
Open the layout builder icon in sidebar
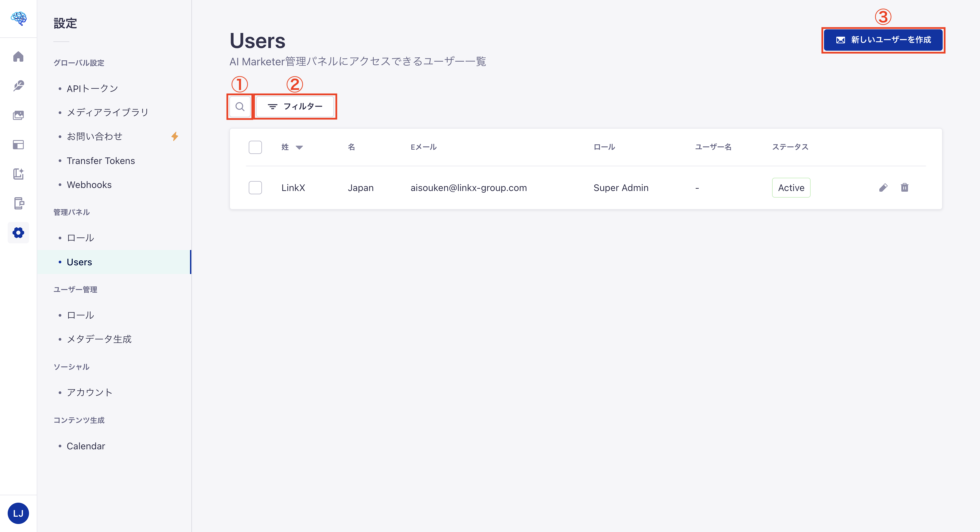pyautogui.click(x=18, y=145)
